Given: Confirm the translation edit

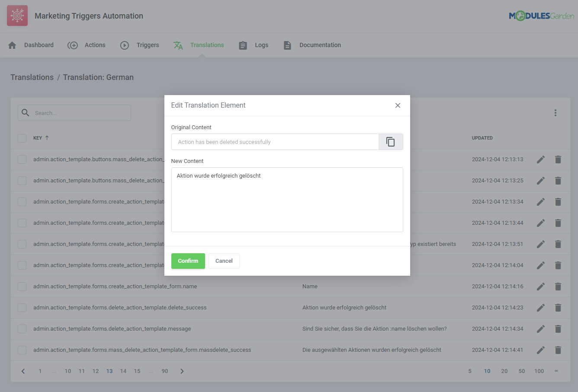Looking at the screenshot, I should click(188, 261).
